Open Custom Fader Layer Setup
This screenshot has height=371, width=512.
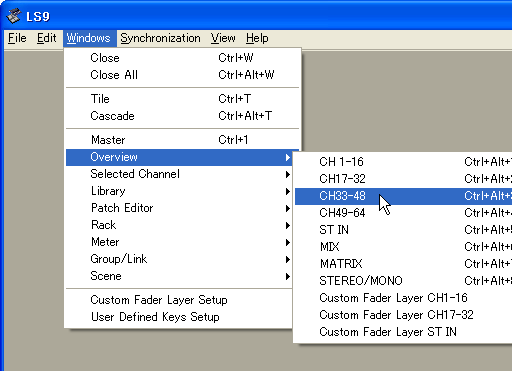179,300
